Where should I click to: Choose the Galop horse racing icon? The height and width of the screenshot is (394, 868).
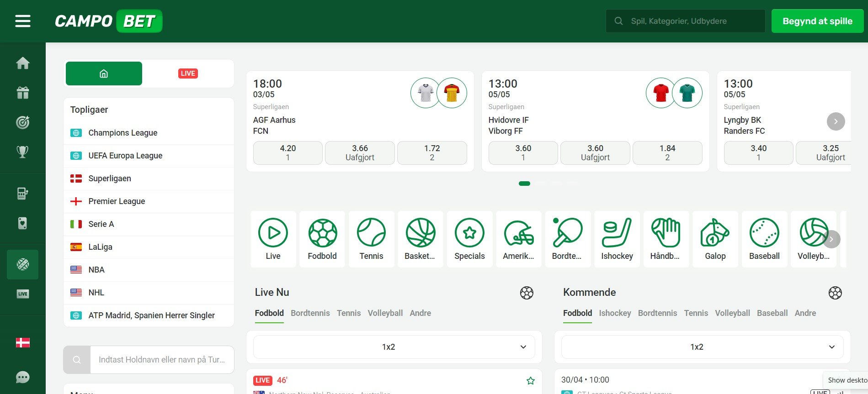click(715, 239)
